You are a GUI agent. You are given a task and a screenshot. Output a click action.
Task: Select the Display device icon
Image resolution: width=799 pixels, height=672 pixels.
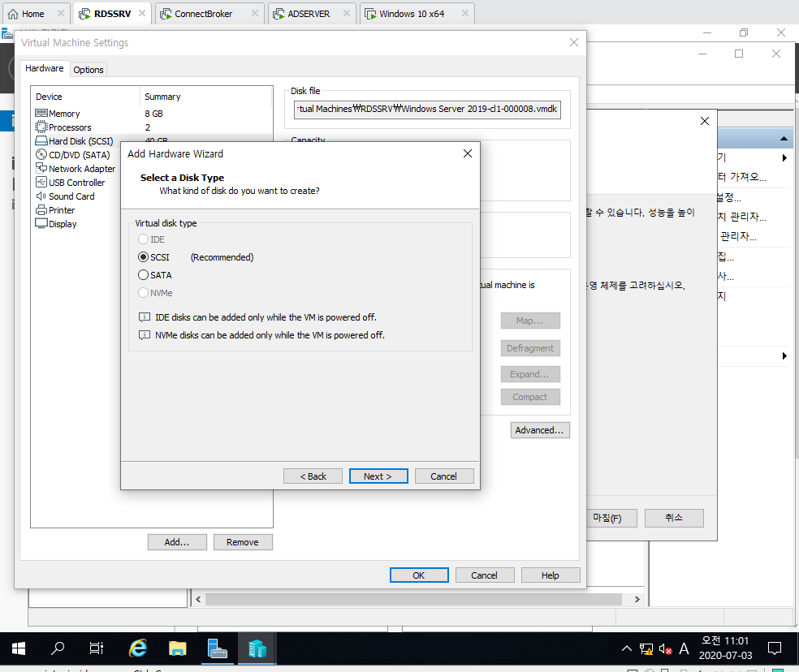pyautogui.click(x=41, y=224)
